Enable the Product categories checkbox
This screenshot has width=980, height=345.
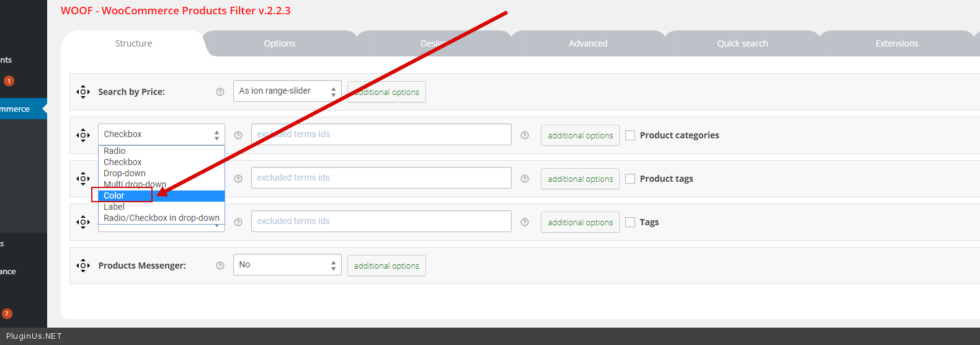[630, 135]
